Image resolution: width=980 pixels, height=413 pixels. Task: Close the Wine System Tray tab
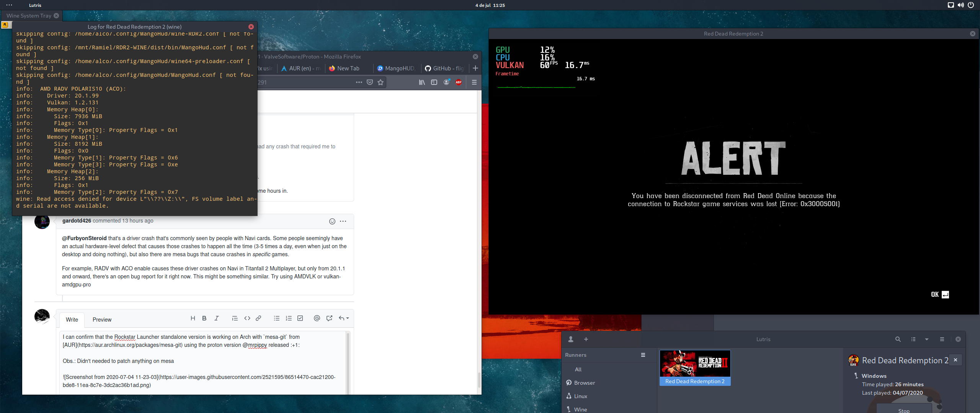[x=56, y=16]
